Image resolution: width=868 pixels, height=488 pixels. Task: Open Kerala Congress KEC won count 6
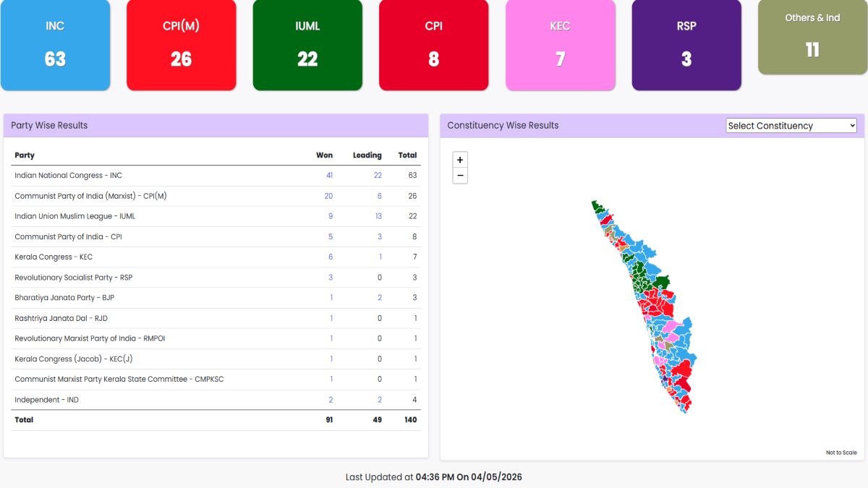331,257
